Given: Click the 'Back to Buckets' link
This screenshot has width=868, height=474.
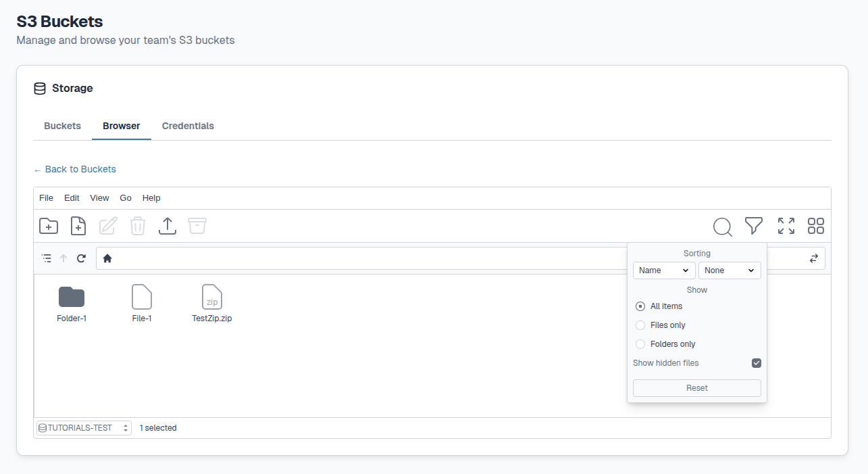Looking at the screenshot, I should click(75, 169).
